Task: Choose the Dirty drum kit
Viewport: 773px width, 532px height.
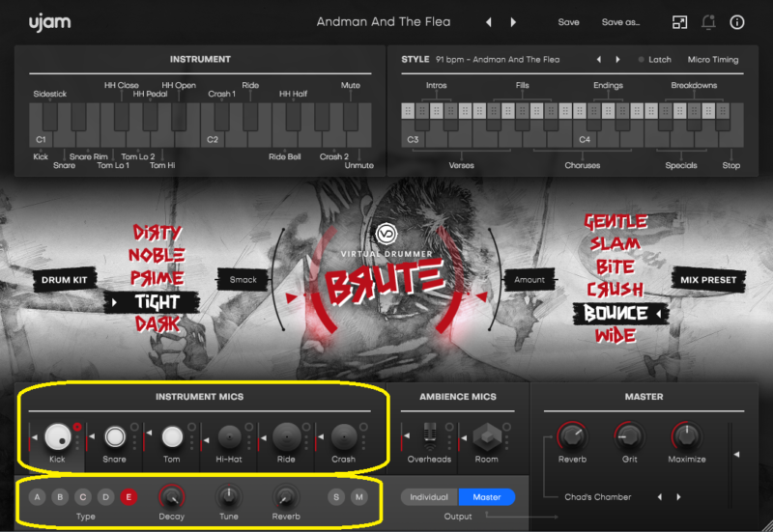Action: pos(157,232)
